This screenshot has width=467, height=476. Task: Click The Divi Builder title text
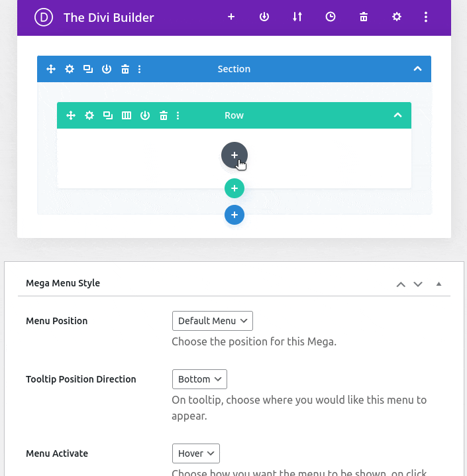coord(109,17)
